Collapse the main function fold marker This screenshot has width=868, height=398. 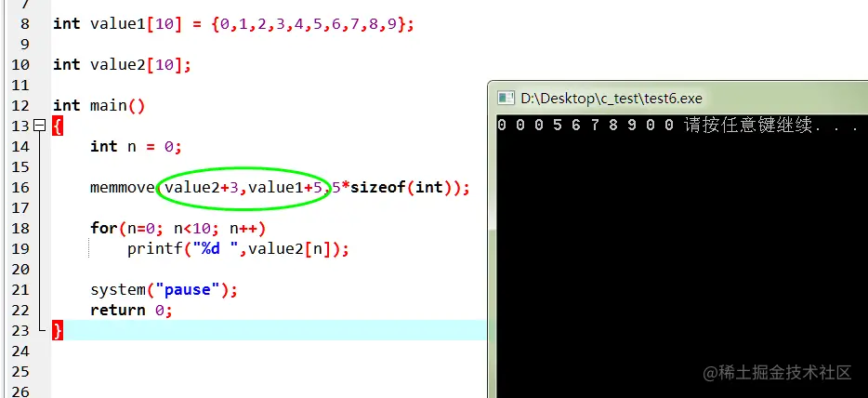39,126
